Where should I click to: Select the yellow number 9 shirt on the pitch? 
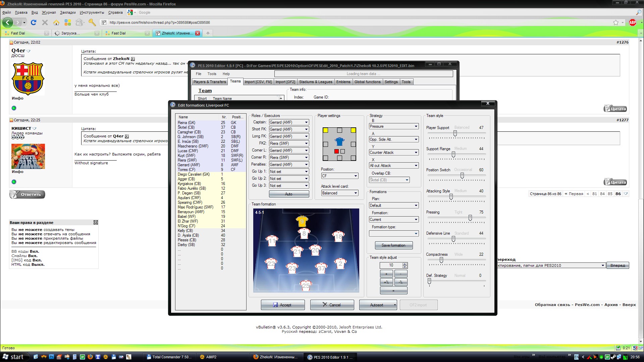point(302,221)
